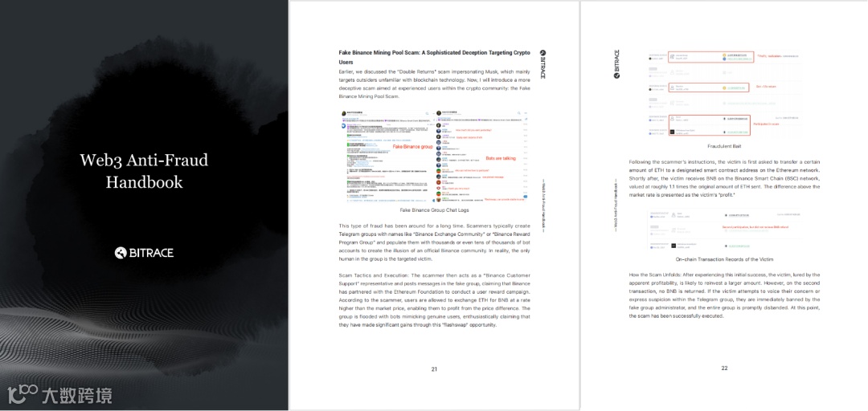Click the "Fraudulent Bait" caption
Image resolution: width=868 pixels, height=411 pixels.
[724, 147]
